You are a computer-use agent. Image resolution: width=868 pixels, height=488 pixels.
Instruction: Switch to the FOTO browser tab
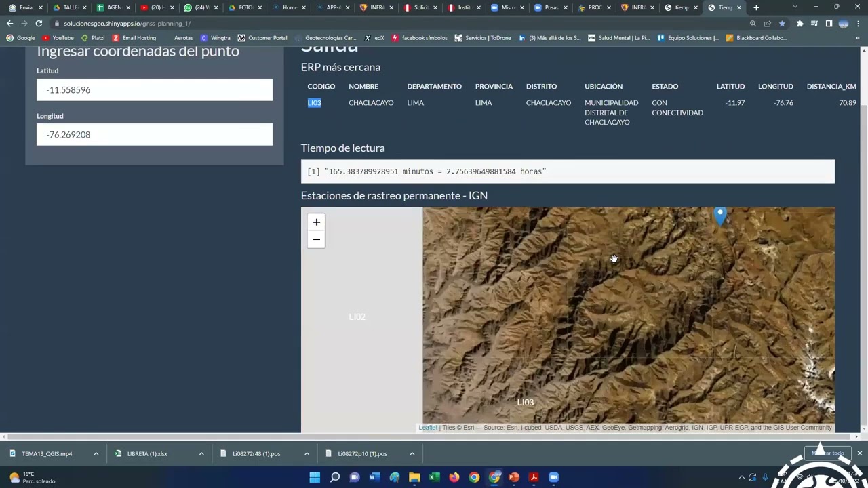(245, 7)
